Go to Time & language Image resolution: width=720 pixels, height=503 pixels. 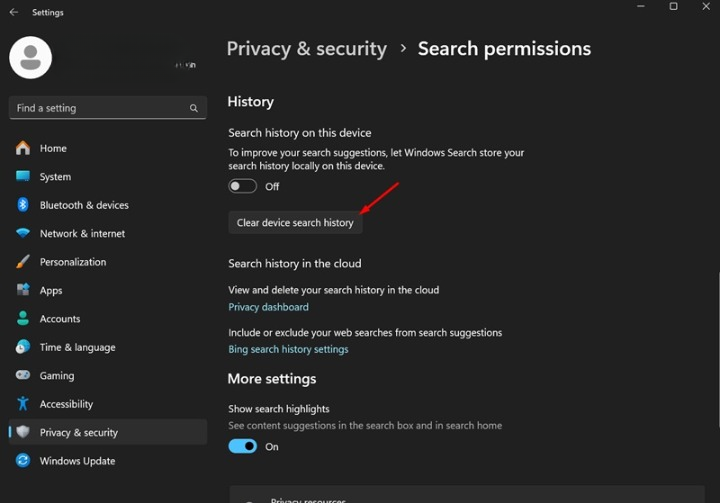pos(107,347)
